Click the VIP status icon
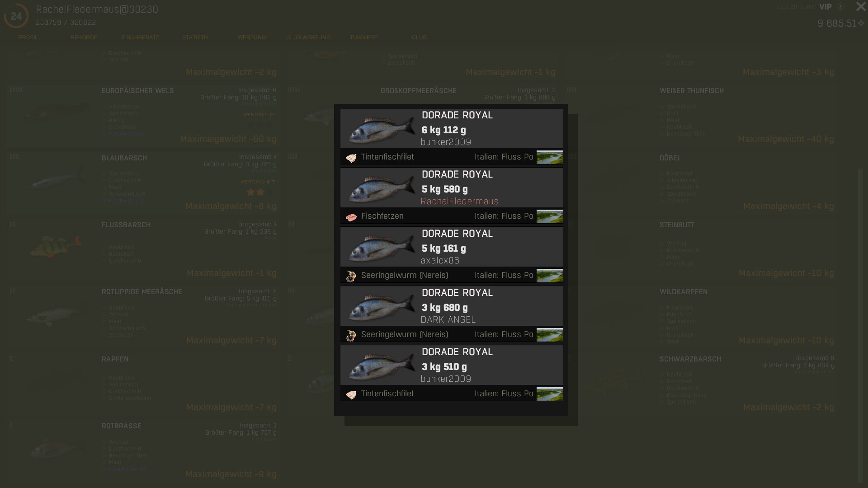868x488 pixels. pos(840,7)
